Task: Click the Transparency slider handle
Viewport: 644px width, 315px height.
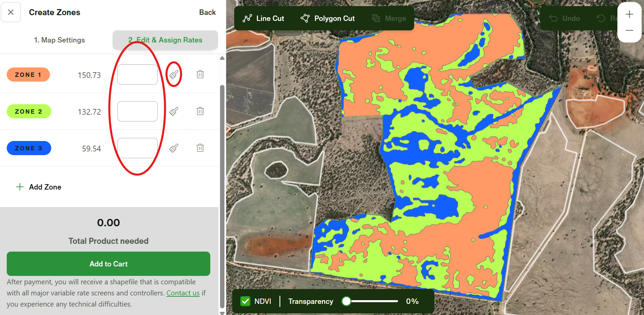Action: [x=346, y=301]
